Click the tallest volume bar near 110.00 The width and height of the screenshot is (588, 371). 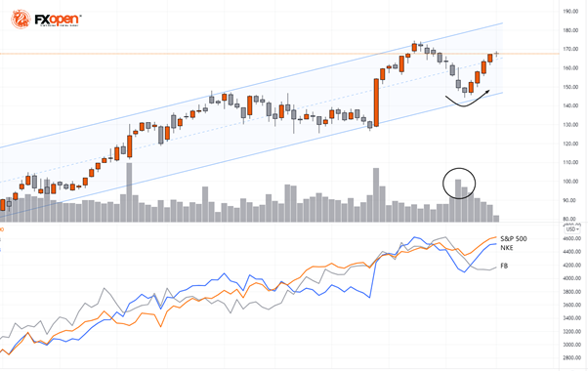click(129, 192)
